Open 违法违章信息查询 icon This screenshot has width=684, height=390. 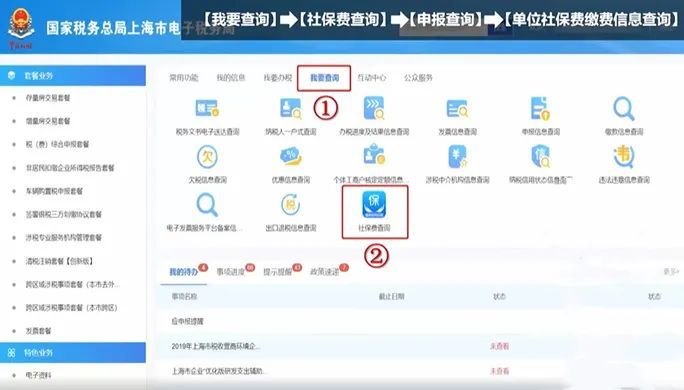[x=624, y=157]
